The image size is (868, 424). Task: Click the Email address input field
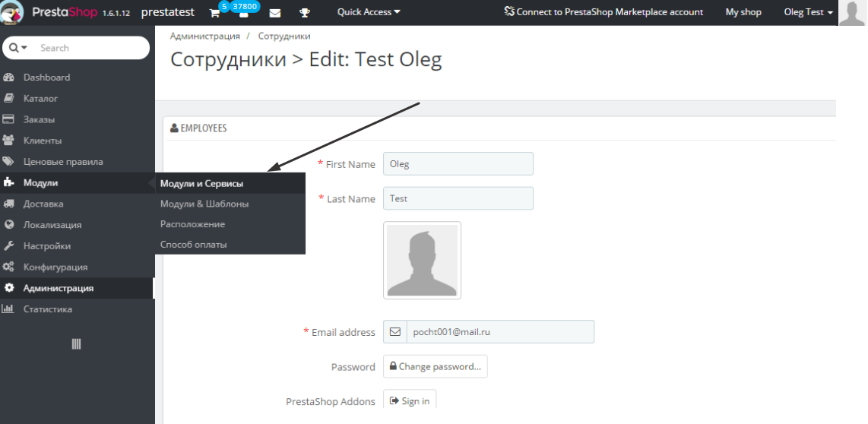[500, 331]
